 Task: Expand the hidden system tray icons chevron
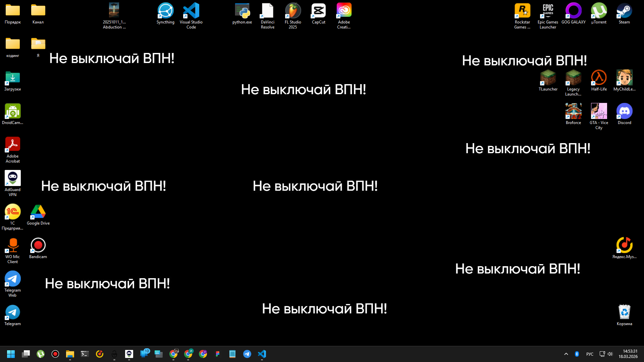pos(566,354)
